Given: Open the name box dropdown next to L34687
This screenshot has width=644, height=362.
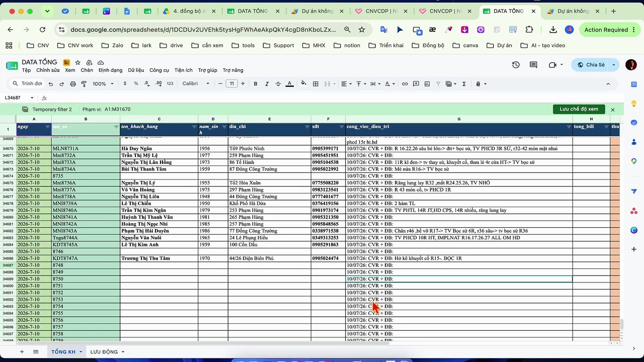Looking at the screenshot, I should pyautogui.click(x=32, y=98).
